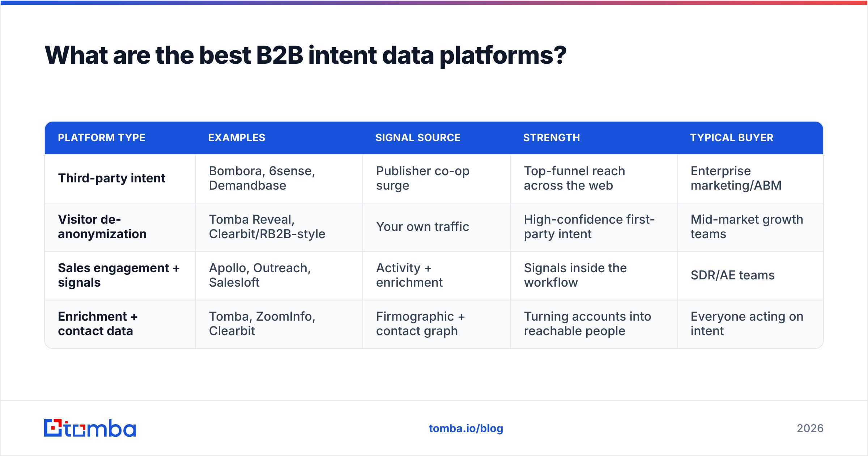The image size is (868, 456).
Task: Click the SIGNAL SOURCE column header
Action: [x=418, y=138]
